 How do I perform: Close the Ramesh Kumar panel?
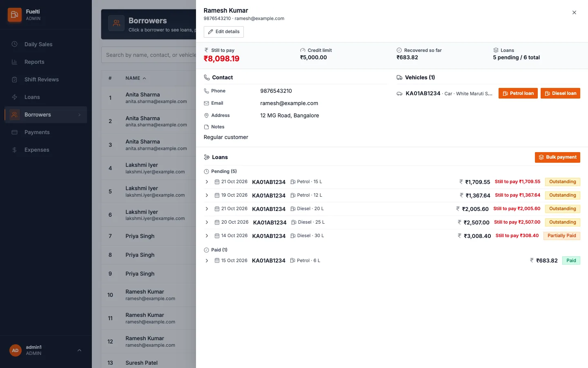(574, 13)
